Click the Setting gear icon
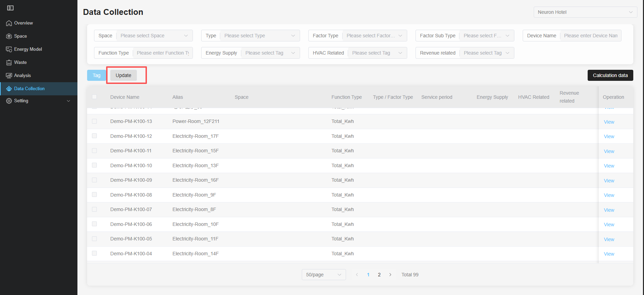Image resolution: width=644 pixels, height=295 pixels. pyautogui.click(x=9, y=101)
